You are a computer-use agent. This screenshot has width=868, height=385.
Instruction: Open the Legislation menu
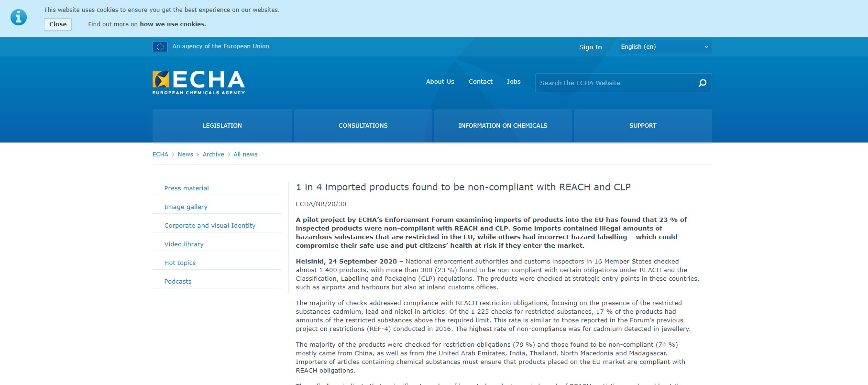(x=222, y=126)
